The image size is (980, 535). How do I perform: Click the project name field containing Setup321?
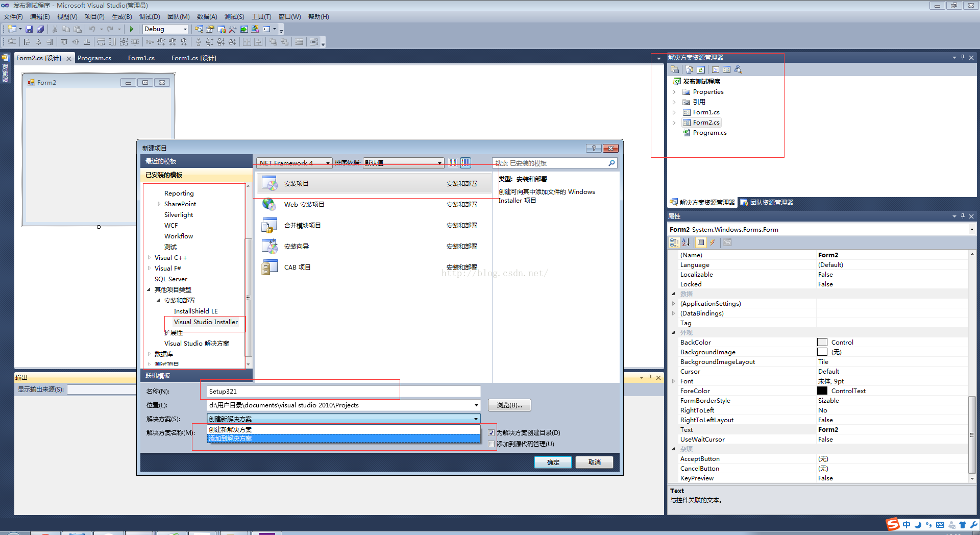[344, 392]
